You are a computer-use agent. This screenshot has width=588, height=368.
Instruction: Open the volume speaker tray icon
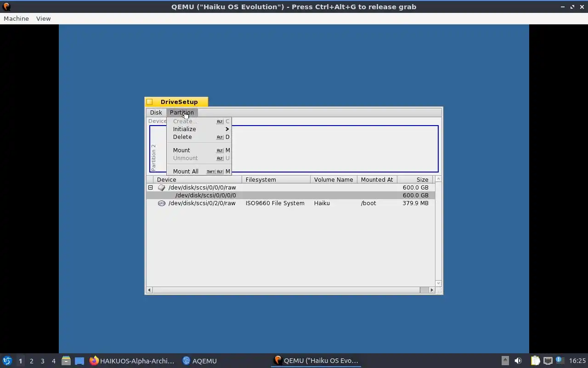(518, 361)
